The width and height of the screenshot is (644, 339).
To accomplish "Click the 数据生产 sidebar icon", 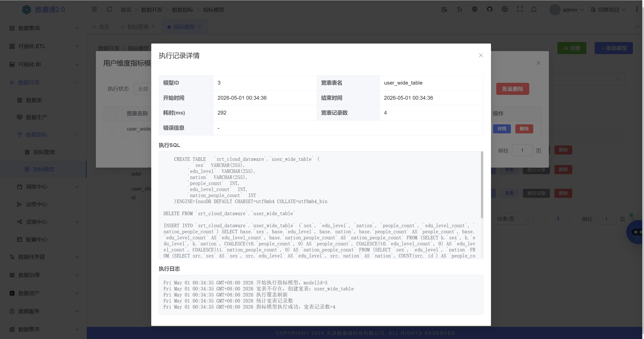I will click(19, 117).
